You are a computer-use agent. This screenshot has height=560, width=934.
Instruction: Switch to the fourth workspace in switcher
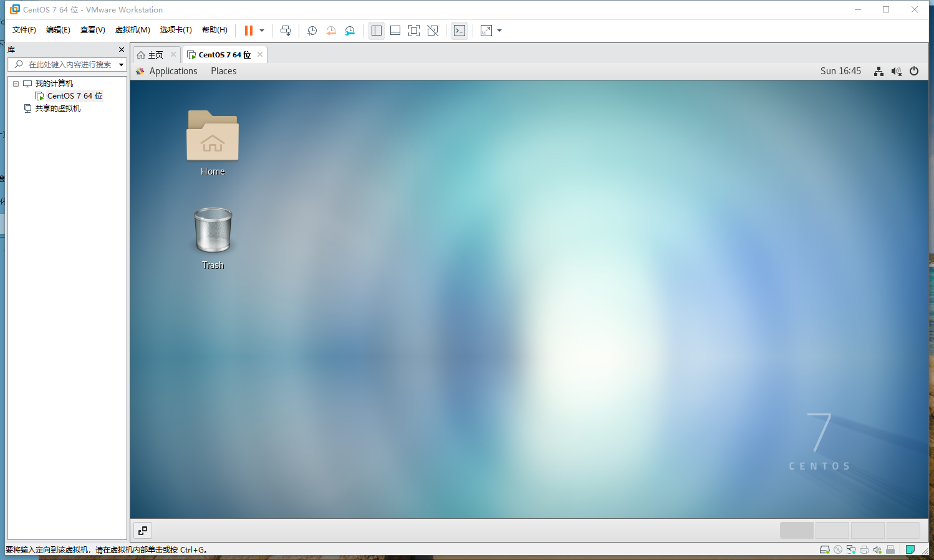click(903, 531)
